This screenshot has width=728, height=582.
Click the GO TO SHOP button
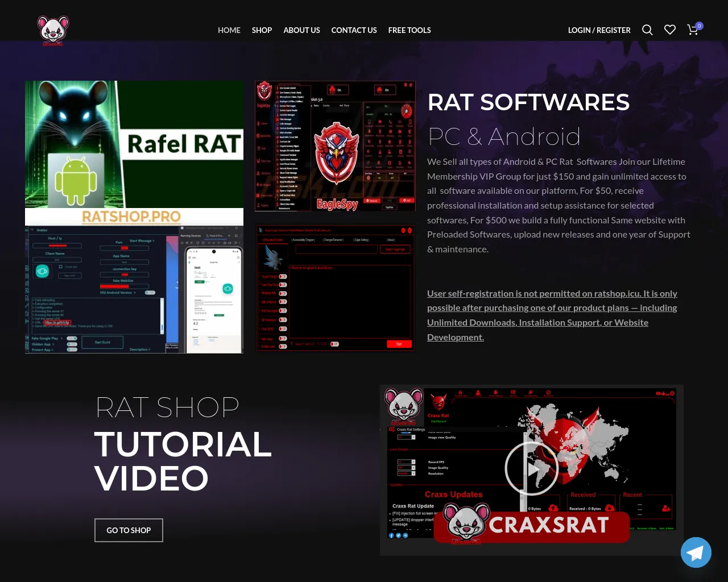(129, 530)
